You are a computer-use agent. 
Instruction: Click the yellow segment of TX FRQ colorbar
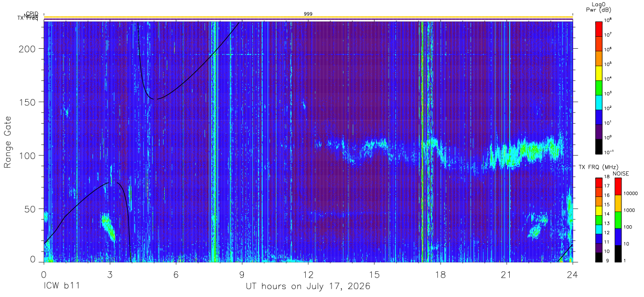[x=599, y=211]
